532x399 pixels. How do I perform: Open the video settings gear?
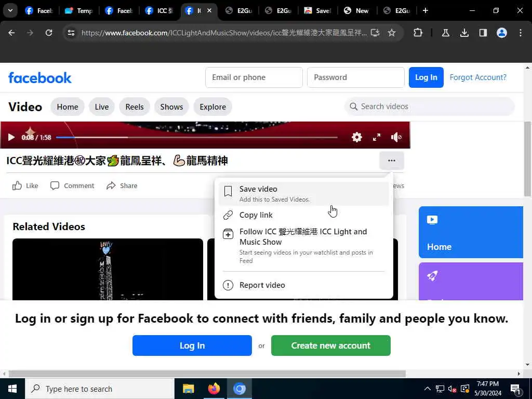356,137
